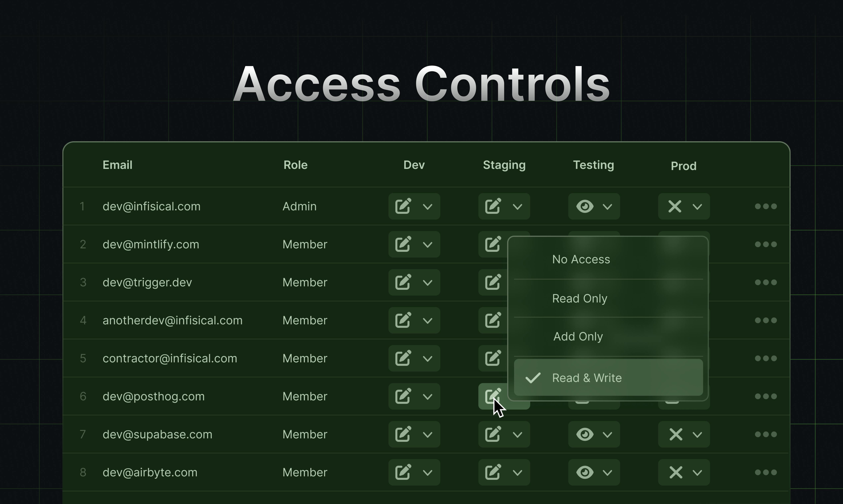
Task: Expand the Dev chevron for dev@supabase.com
Action: 428,435
